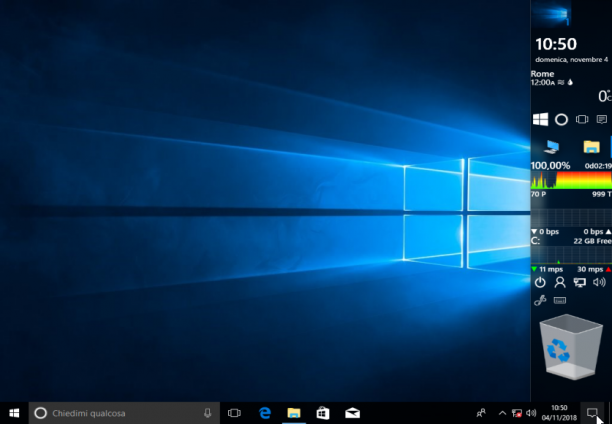The width and height of the screenshot is (612, 424).
Task: Open the taskbar Start button
Action: pyautogui.click(x=14, y=413)
